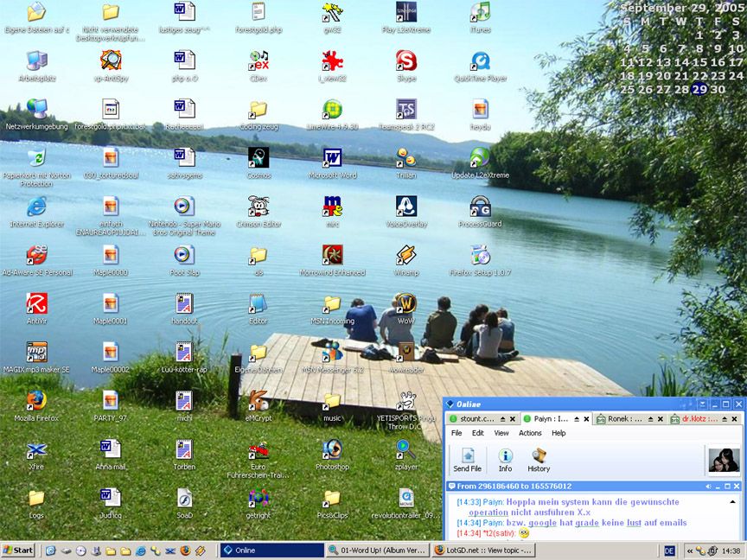Launch the zplayer desktop shortcut
This screenshot has width=747, height=560.
[x=406, y=449]
